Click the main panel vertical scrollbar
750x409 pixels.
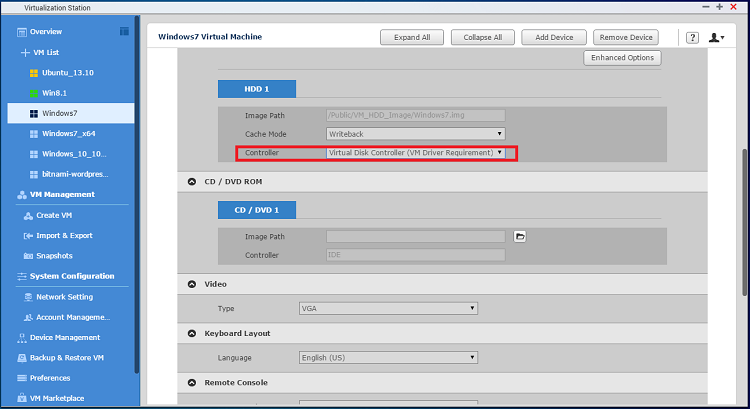744,222
